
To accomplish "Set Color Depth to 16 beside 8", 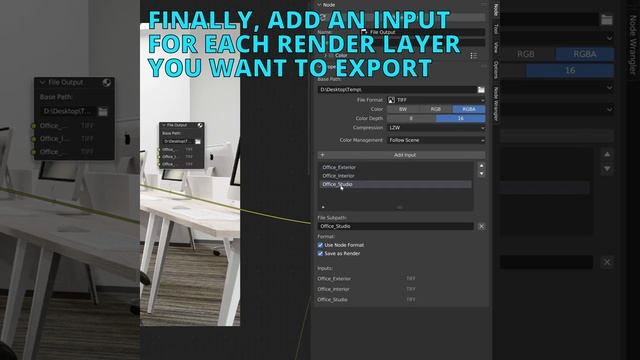I will coord(461,118).
